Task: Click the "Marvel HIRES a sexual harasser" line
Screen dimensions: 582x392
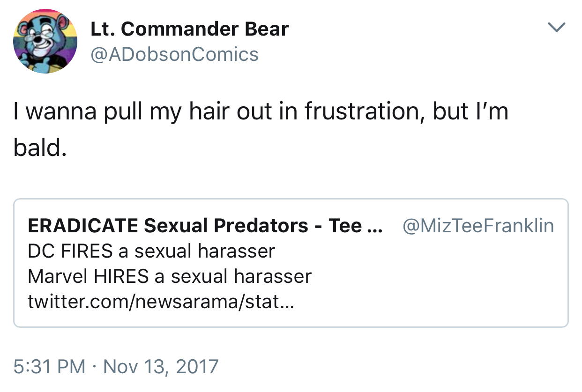Action: (x=170, y=276)
